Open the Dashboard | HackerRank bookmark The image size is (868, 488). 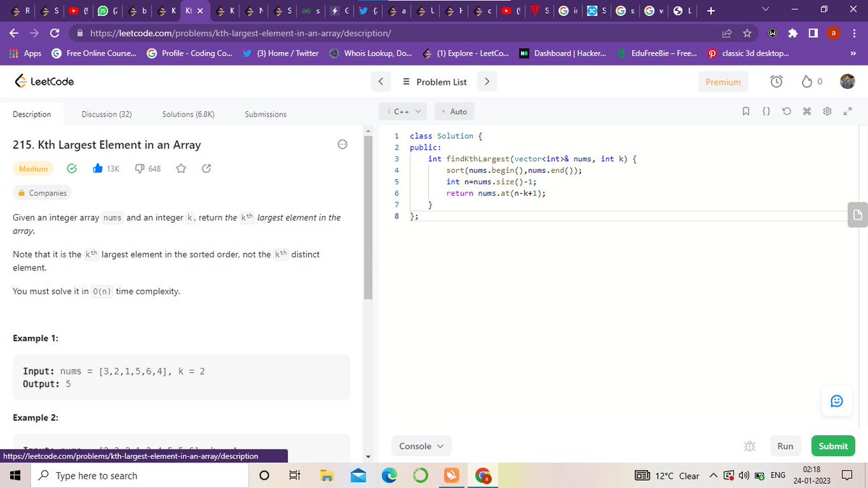coord(563,53)
